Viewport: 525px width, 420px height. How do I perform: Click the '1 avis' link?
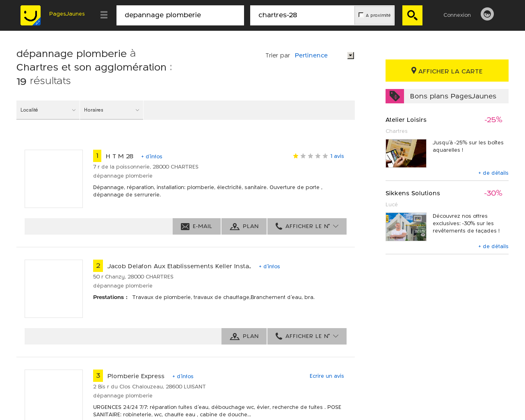click(x=337, y=156)
